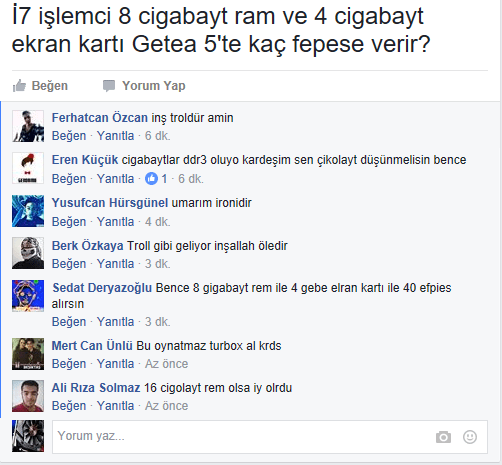
Task: Open Ferhatcan Özcan's profile picture
Action: click(x=28, y=126)
